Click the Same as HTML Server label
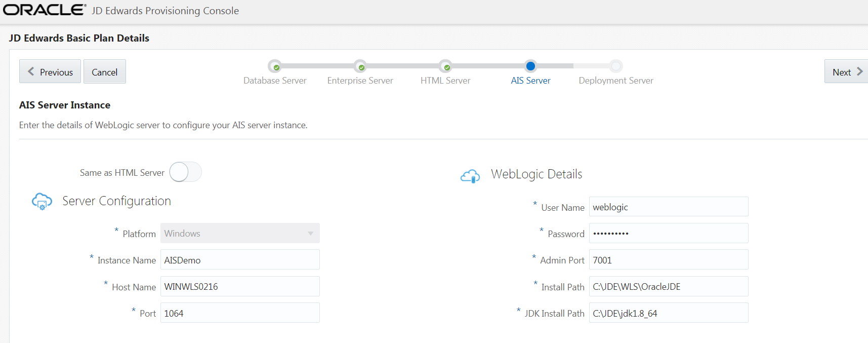The height and width of the screenshot is (343, 868). click(x=122, y=173)
